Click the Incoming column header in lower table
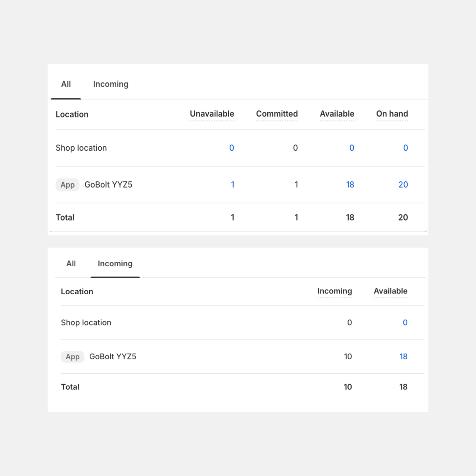Screen dimensions: 476x476 coord(334,291)
